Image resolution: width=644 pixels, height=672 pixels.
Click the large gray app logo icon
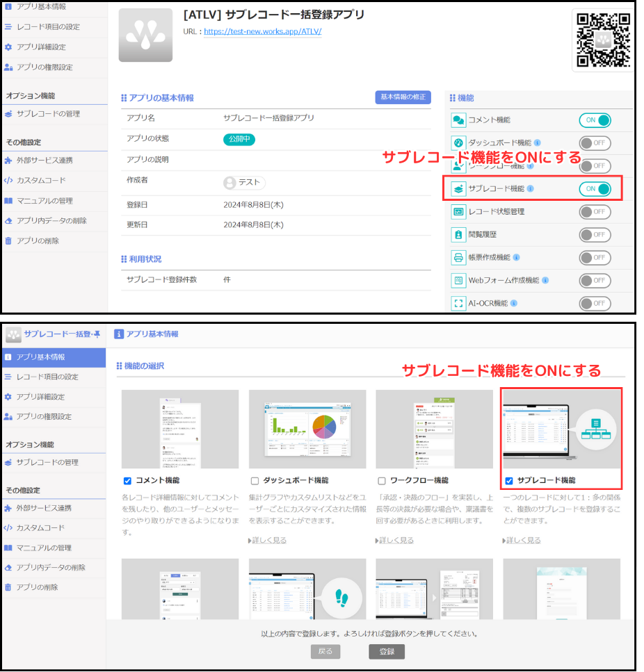[x=146, y=35]
